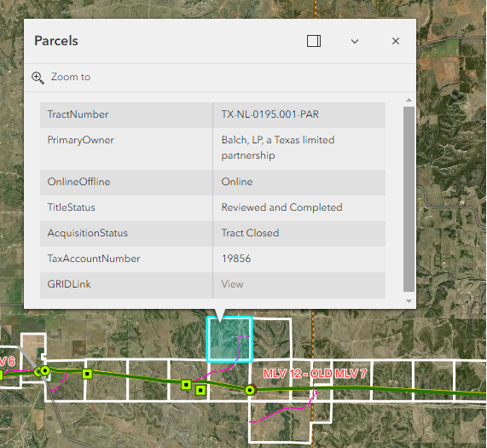This screenshot has height=448, width=487.
Task: Dock the Parcels popup panel
Action: 314,41
